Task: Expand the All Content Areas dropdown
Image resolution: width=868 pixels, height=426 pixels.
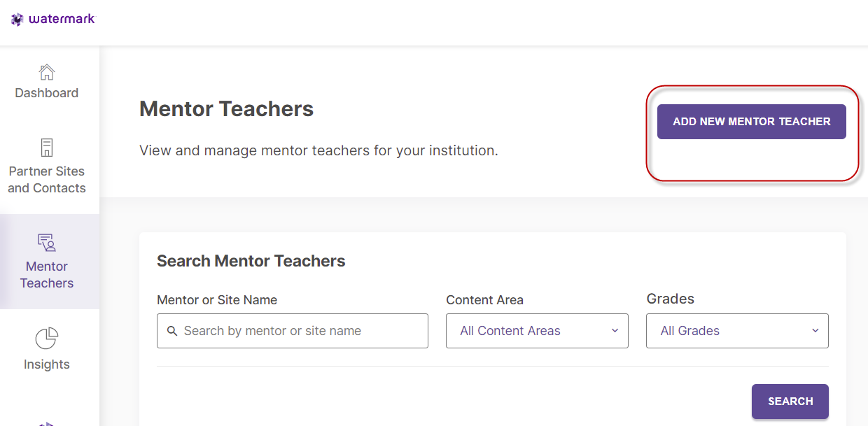Action: click(537, 331)
